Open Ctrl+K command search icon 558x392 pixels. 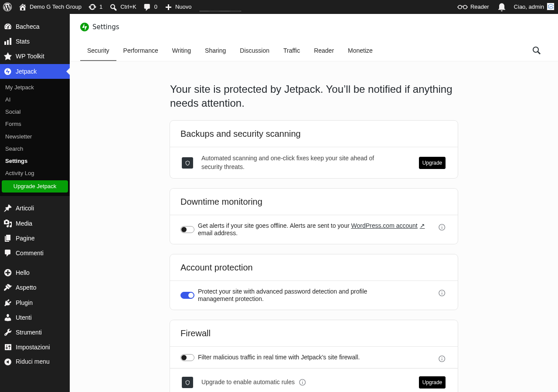(x=113, y=7)
